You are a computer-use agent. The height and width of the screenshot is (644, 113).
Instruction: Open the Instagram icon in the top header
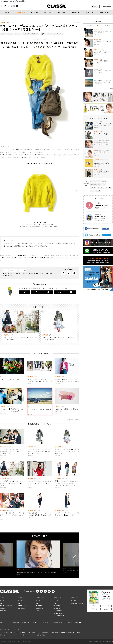click(x=9, y=6)
